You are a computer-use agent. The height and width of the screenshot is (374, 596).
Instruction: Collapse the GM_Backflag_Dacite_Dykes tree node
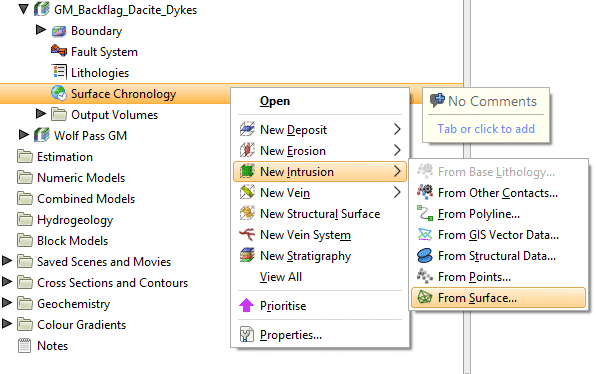tap(24, 9)
